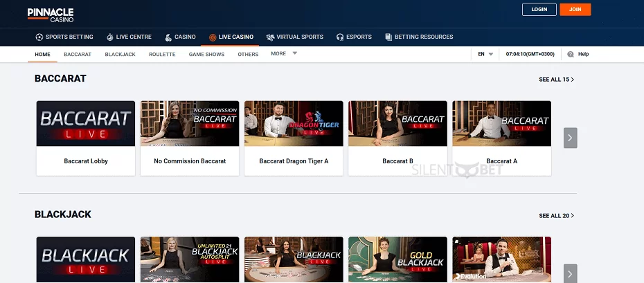644x283 pixels.
Task: Switch to the Blackjack tab
Action: point(120,54)
